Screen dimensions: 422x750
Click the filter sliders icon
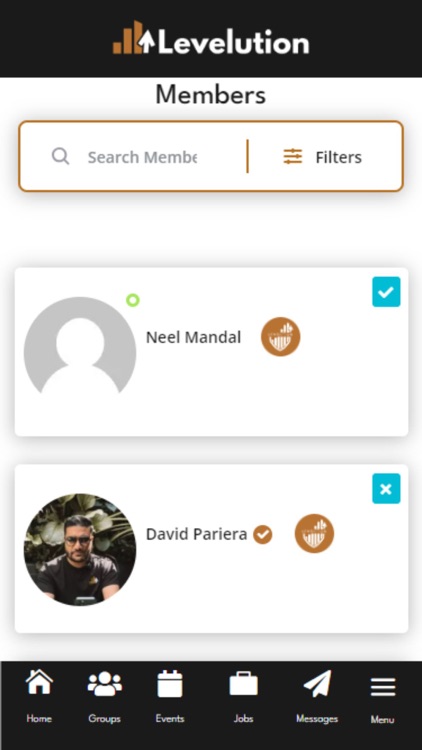(293, 156)
